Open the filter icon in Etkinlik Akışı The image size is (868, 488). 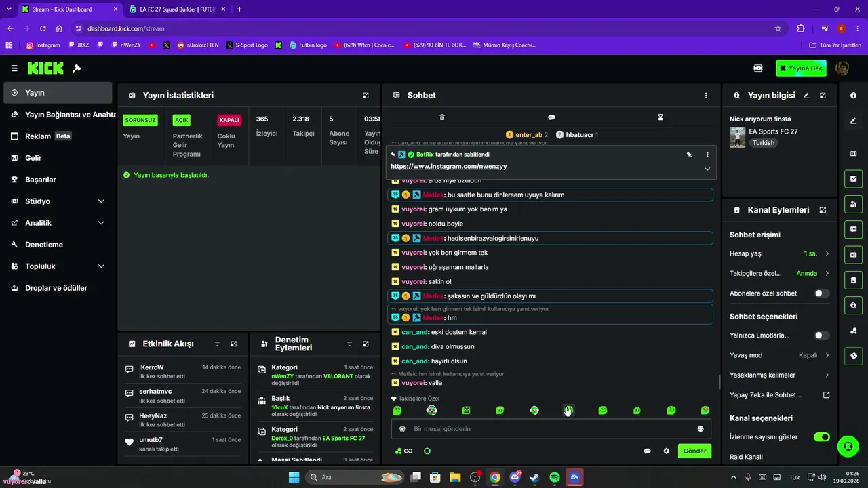click(x=217, y=344)
